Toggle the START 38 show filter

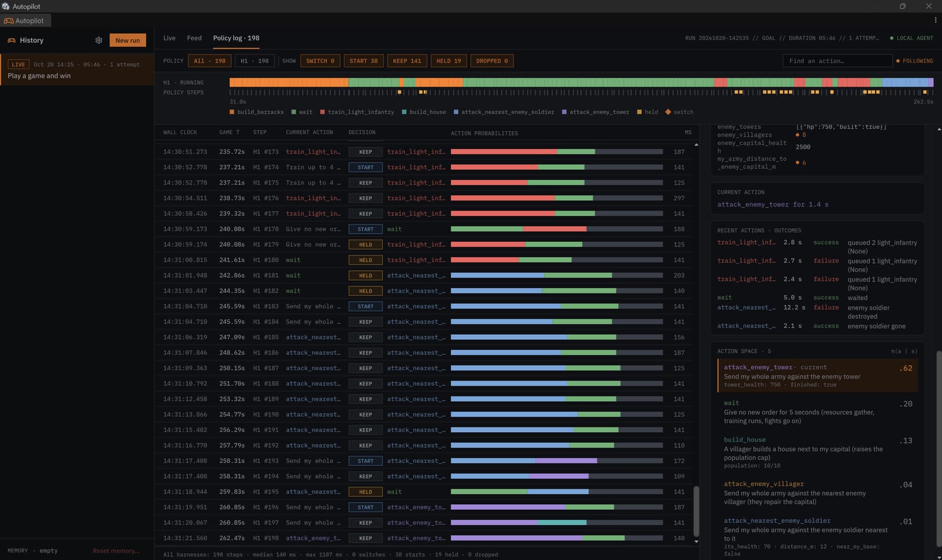tap(364, 61)
